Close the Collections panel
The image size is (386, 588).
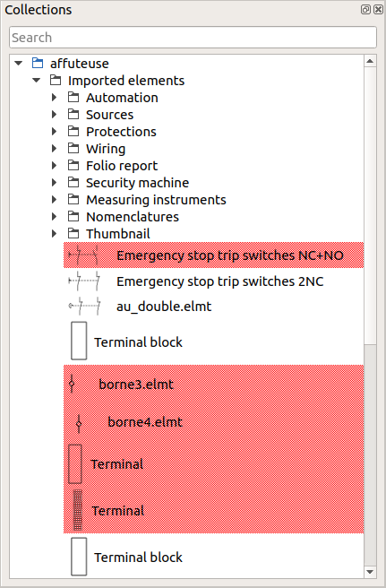tap(378, 9)
